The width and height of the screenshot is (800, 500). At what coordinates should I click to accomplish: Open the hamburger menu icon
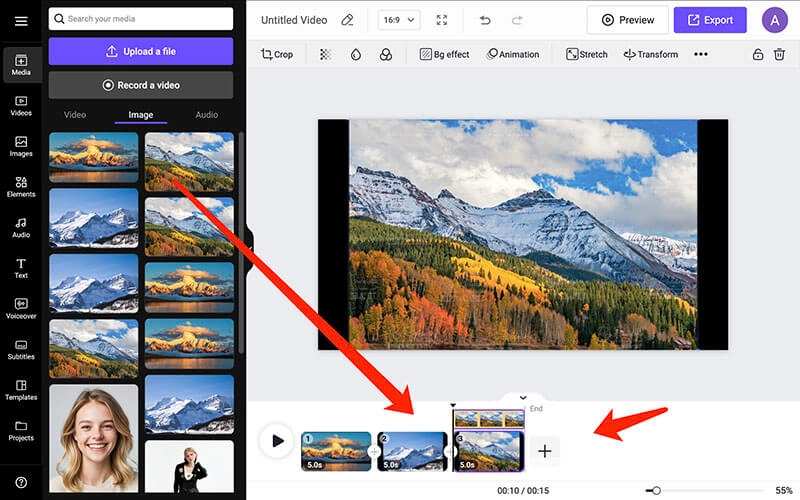(21, 20)
